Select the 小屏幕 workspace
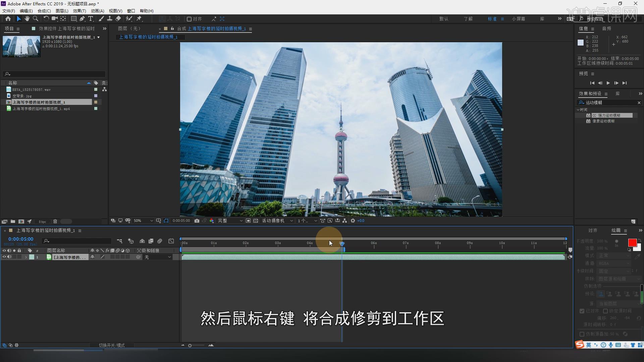The image size is (644, 362). coord(518,19)
